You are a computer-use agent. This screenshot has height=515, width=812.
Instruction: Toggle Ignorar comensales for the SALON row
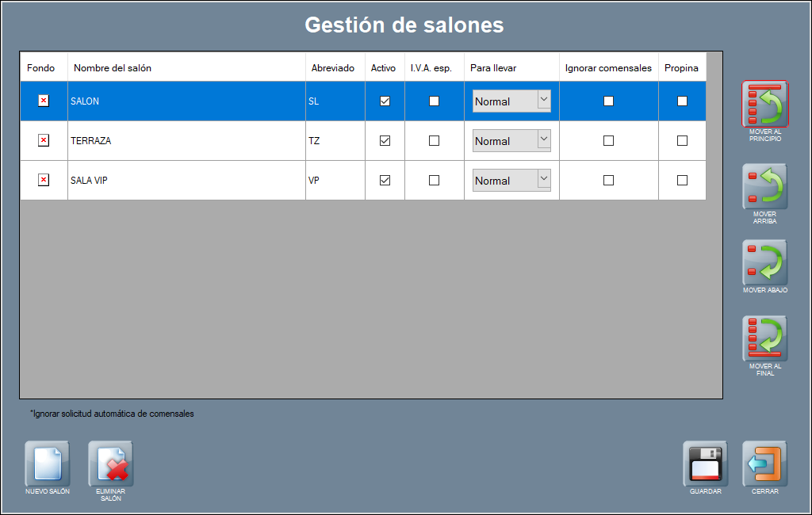[608, 101]
